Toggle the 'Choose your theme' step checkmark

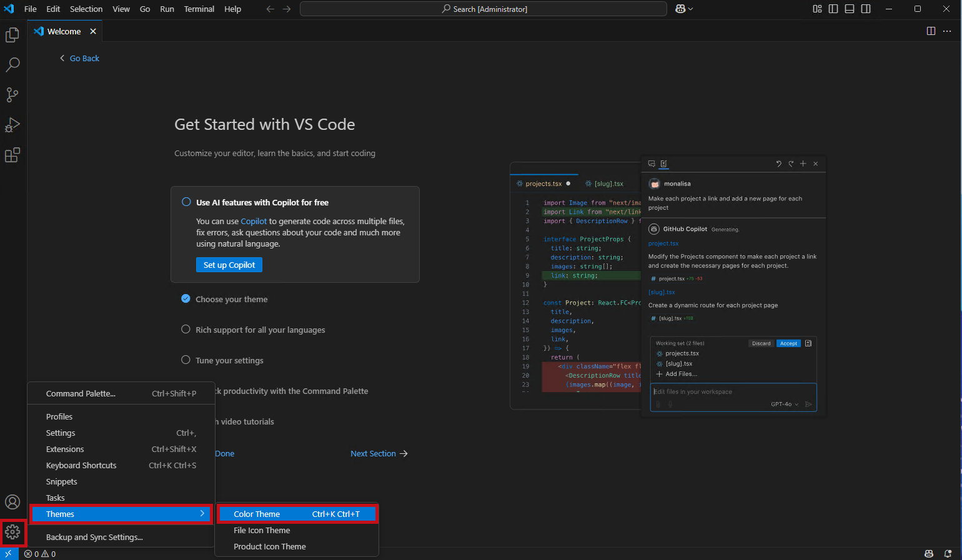[186, 298]
